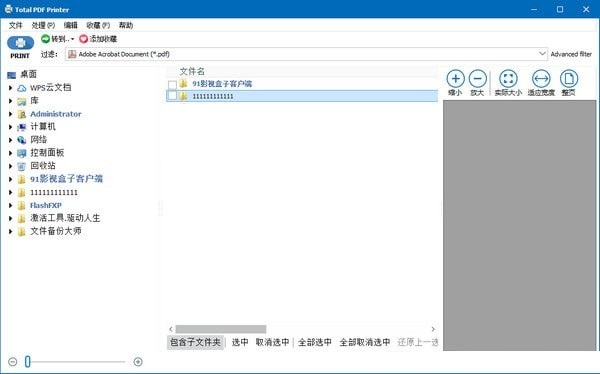Click the 文件备份大师 folder icon
Screen dimensions: 600x374
[x=22, y=232]
